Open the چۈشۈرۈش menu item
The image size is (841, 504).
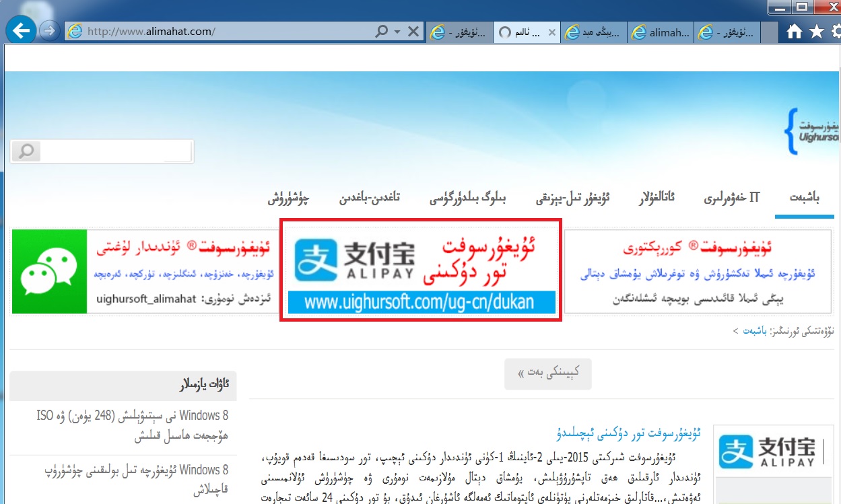(288, 199)
